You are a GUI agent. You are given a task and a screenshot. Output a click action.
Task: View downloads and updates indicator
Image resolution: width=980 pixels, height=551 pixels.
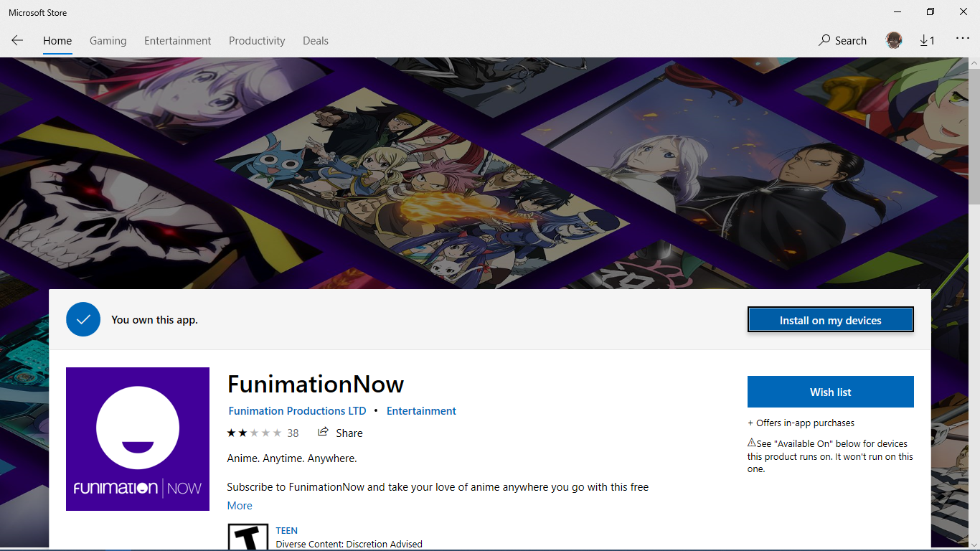(x=928, y=41)
